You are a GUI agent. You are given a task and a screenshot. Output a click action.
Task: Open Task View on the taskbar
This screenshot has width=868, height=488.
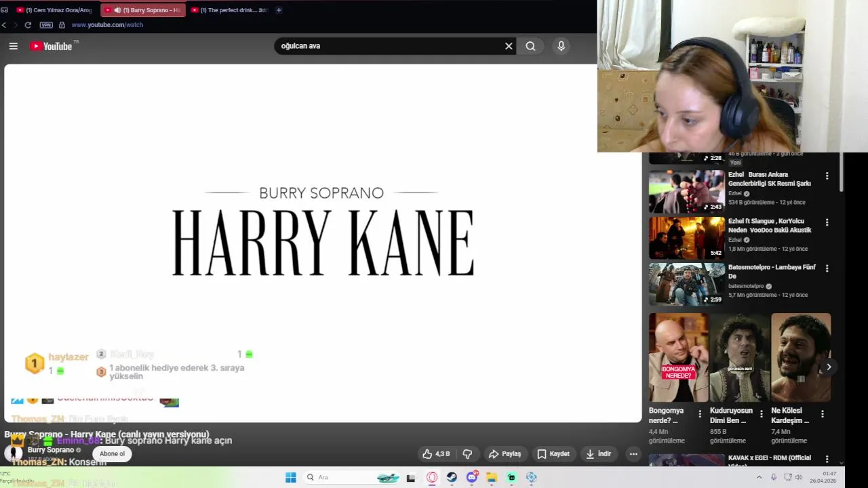tap(411, 478)
